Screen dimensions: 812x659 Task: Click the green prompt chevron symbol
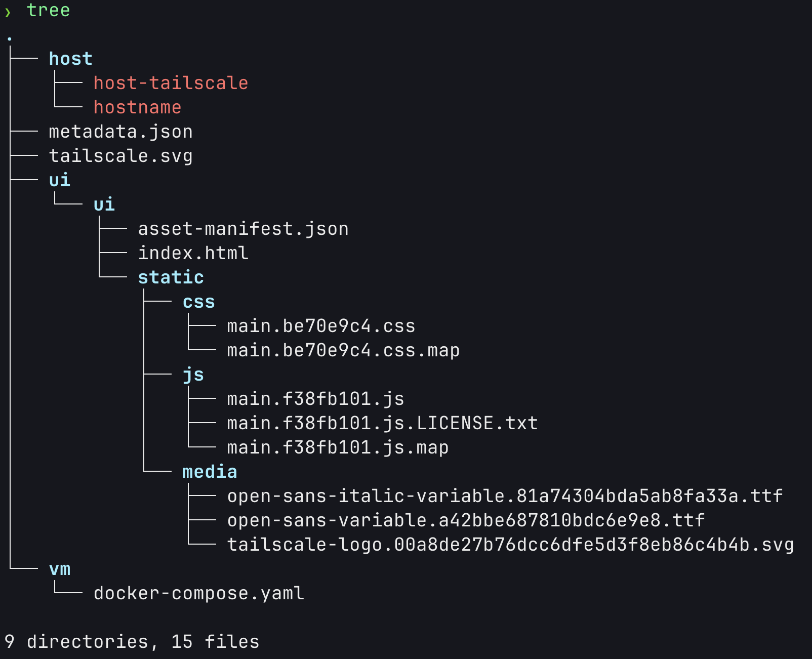click(x=8, y=12)
